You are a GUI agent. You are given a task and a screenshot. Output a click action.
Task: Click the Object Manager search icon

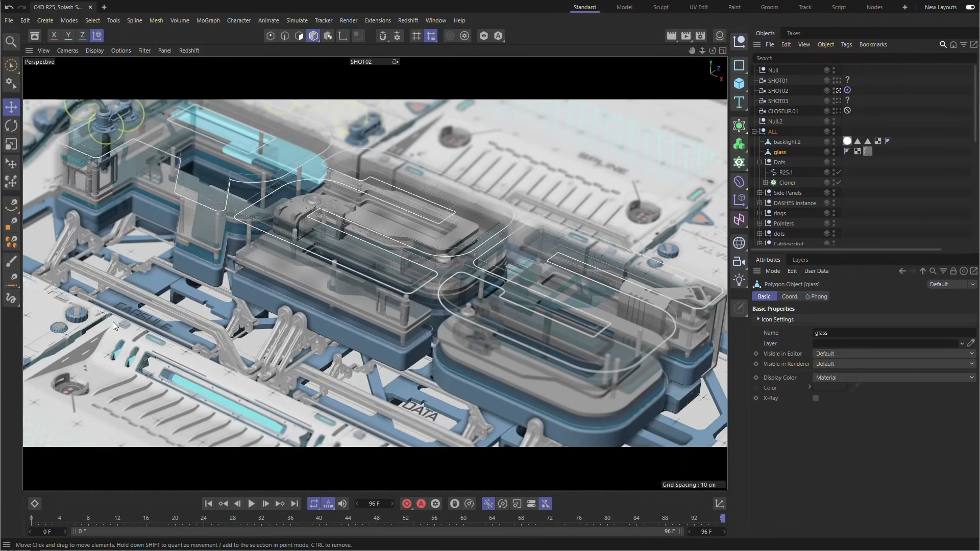coord(942,44)
